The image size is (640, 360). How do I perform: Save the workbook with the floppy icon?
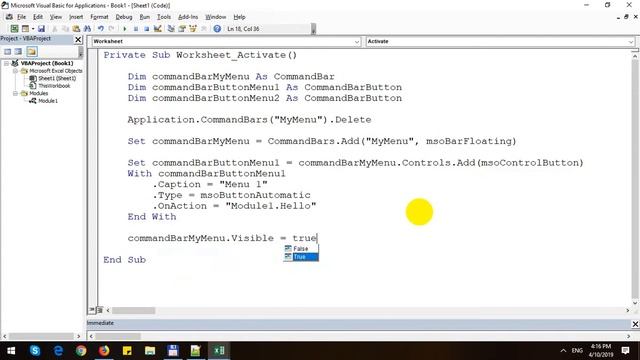click(x=41, y=29)
